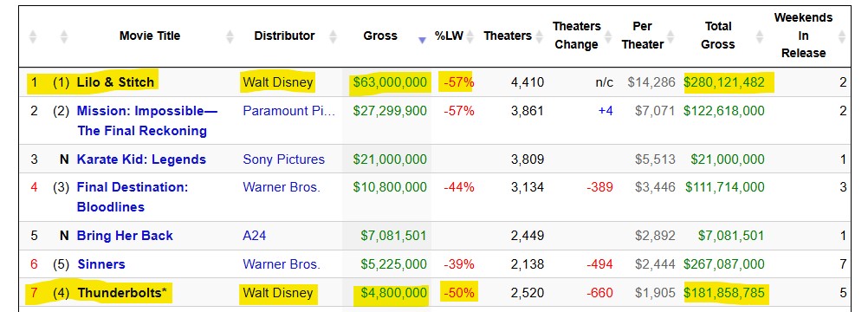Click sort arrows beside %LW header

pos(470,36)
